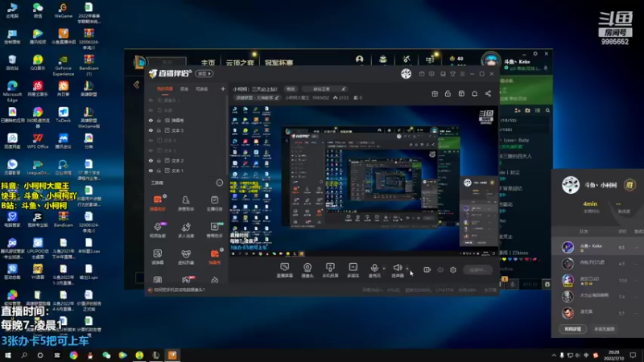Open the 云顶之弈 tab in League client
Image resolution: width=644 pixels, height=362 pixels.
pos(240,63)
